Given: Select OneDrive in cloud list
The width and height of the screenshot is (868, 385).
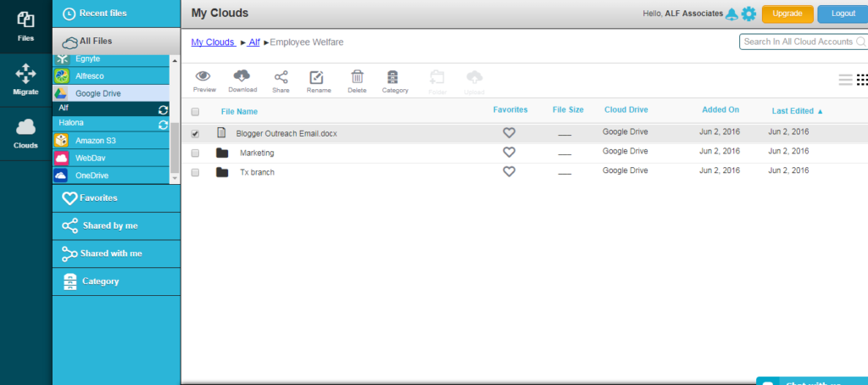Looking at the screenshot, I should [111, 175].
